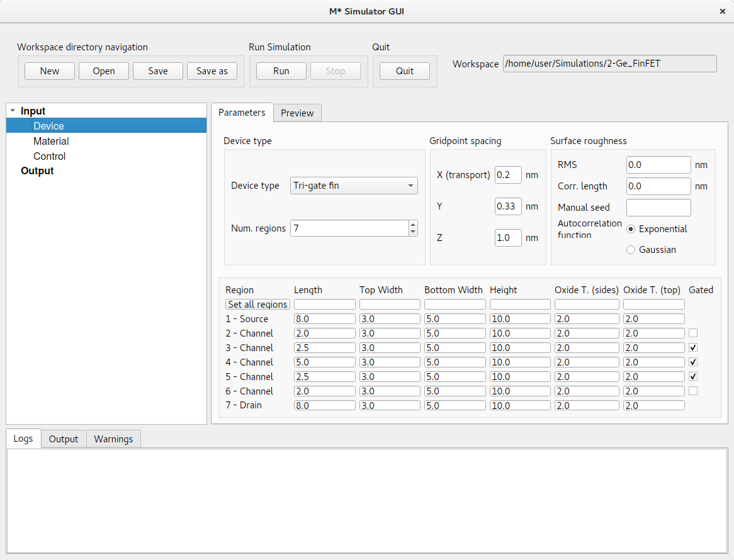Click the Manual seed input field
The width and height of the screenshot is (734, 560).
pyautogui.click(x=658, y=208)
